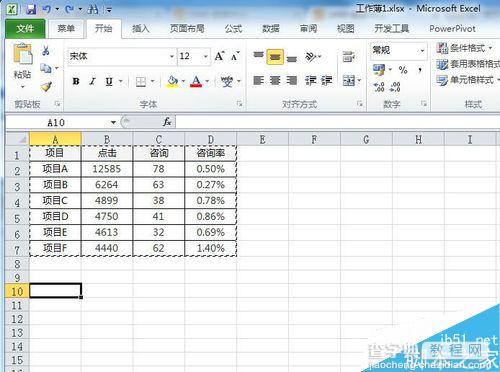Image resolution: width=500 pixels, height=372 pixels.
Task: Select cell containing 1.40%
Action: (211, 248)
